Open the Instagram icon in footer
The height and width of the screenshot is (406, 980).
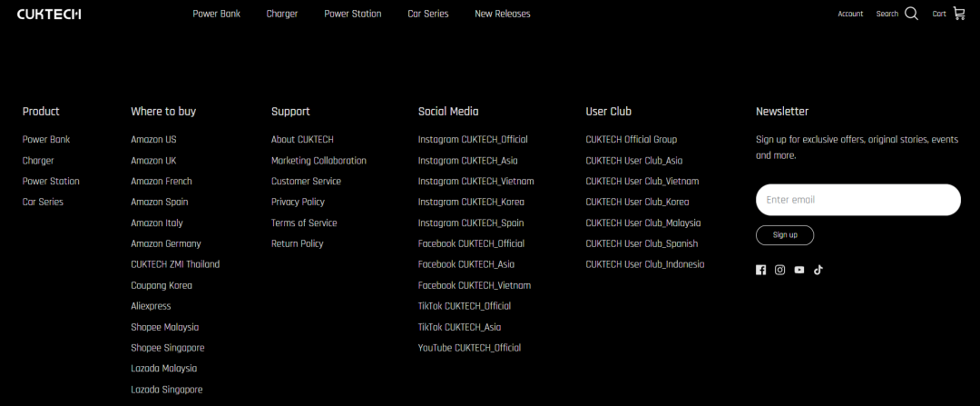779,270
